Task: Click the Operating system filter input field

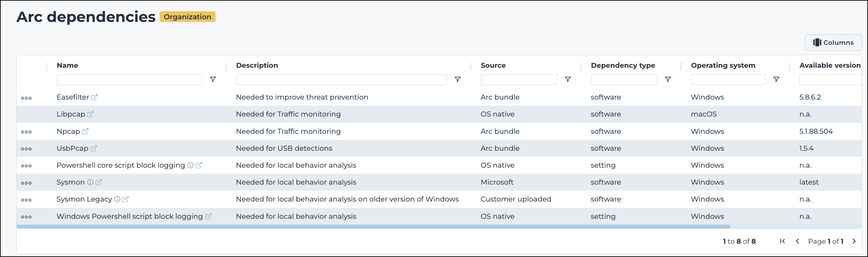Action: 728,80
